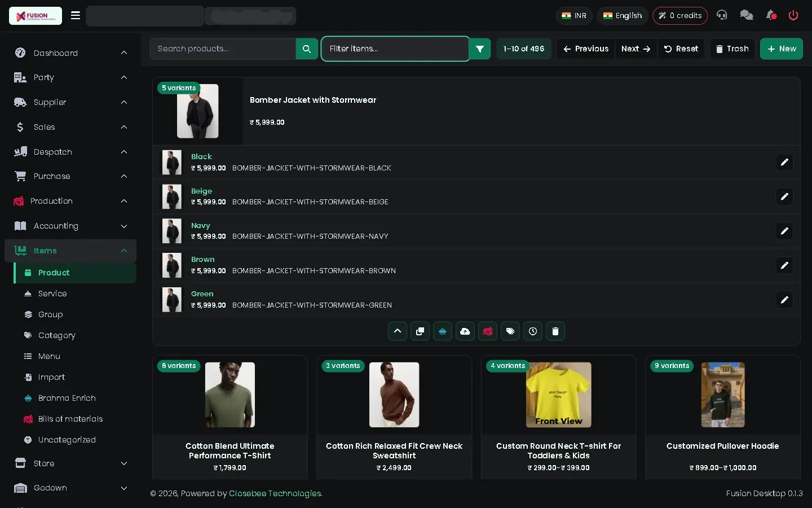This screenshot has height=508, width=812.
Task: Open the hamburger menu next to the Fusion logo
Action: tap(76, 16)
